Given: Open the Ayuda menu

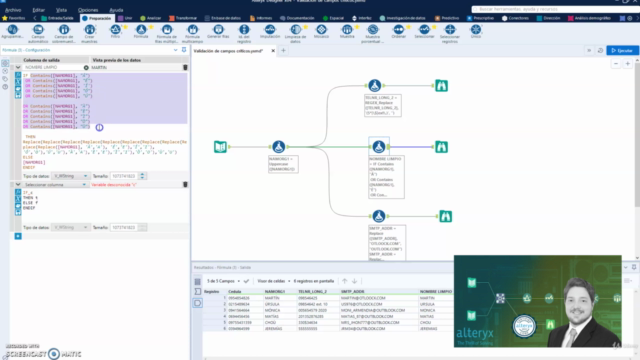Looking at the screenshot, I should pyautogui.click(x=116, y=10).
